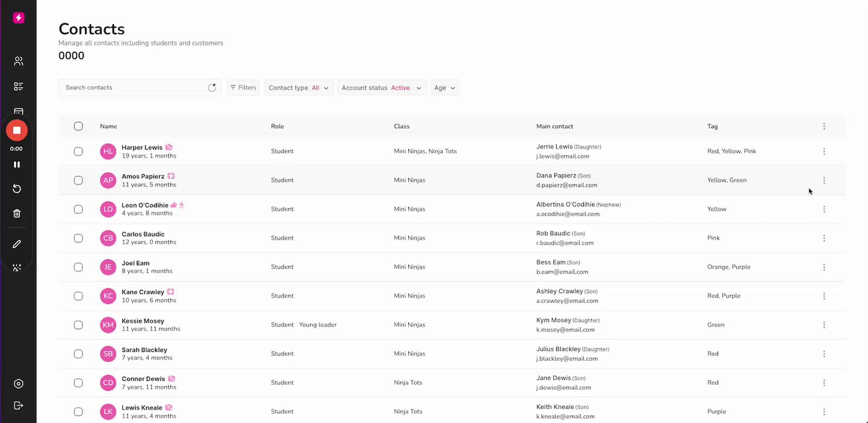
Task: Click the pink lightning app logo
Action: tap(18, 18)
